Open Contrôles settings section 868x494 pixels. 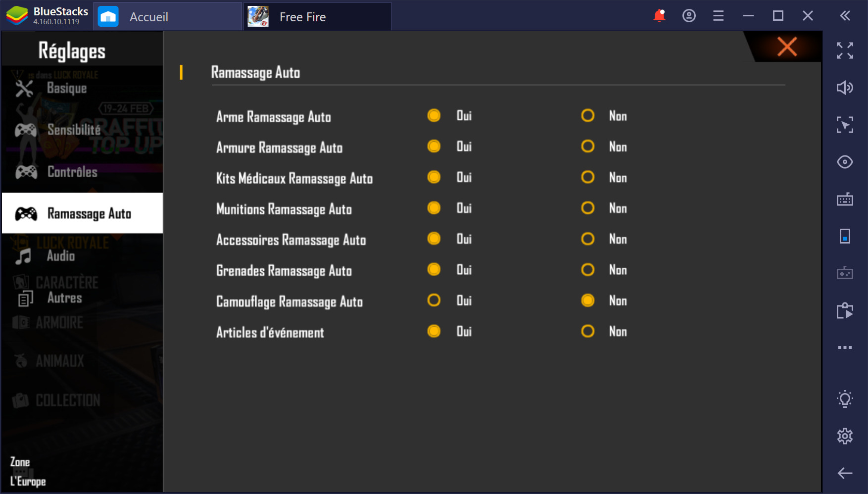tap(82, 172)
